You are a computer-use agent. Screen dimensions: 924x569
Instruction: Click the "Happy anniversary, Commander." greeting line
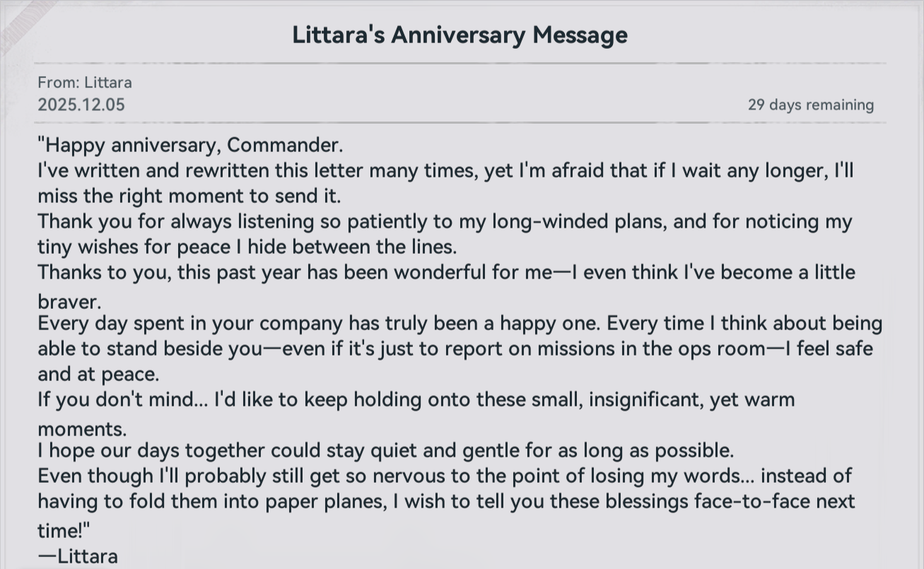point(191,146)
